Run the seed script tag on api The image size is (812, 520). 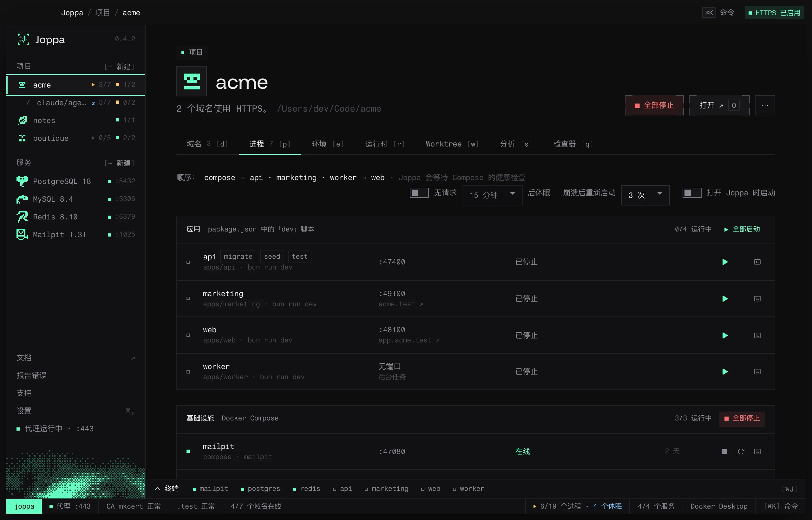[272, 257]
